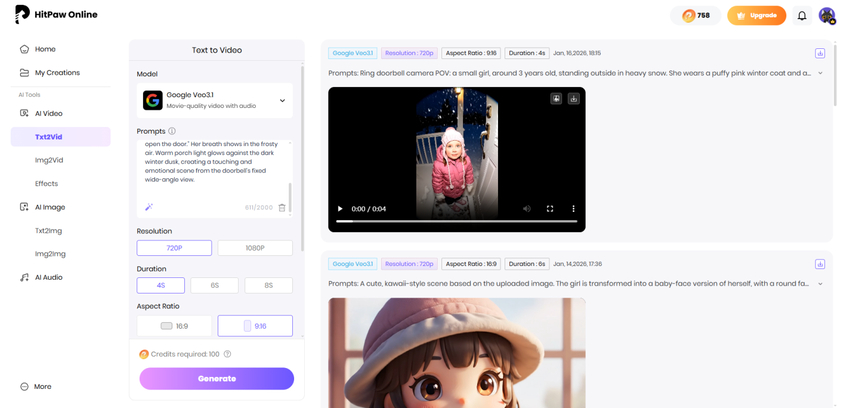Open the notifications bell
The width and height of the screenshot is (853, 408).
click(x=802, y=16)
